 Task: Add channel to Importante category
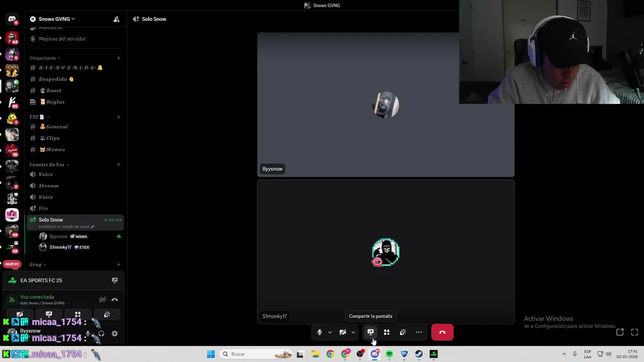(119, 58)
